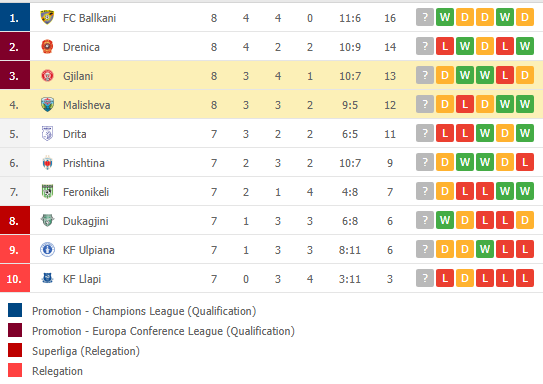
Task: Click the KF Ulpiana round logo
Action: (47, 250)
